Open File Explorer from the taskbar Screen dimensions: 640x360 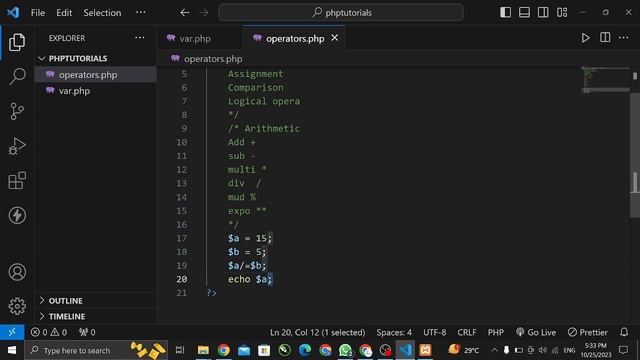click(x=203, y=350)
